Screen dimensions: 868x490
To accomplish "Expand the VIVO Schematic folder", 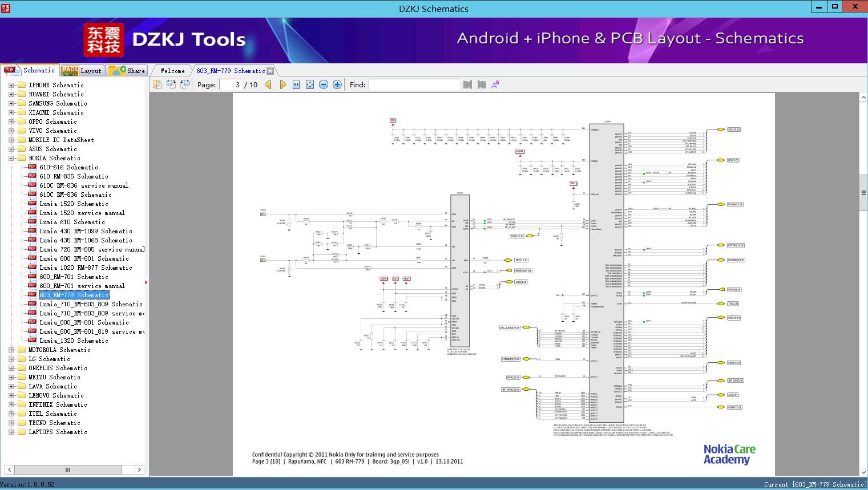I will pyautogui.click(x=11, y=131).
